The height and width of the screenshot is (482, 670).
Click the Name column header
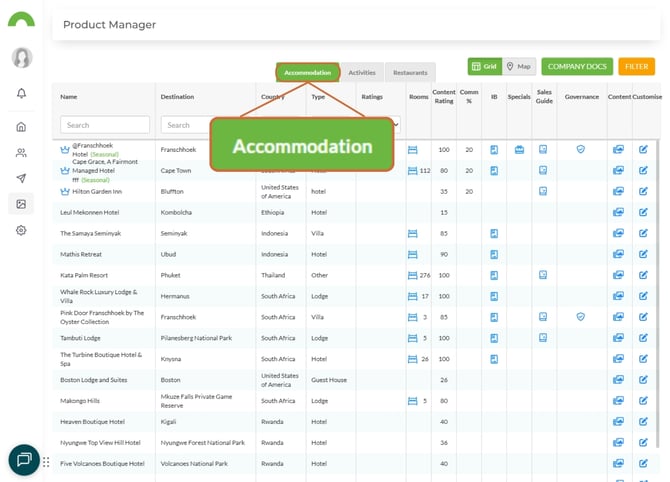pos(69,97)
